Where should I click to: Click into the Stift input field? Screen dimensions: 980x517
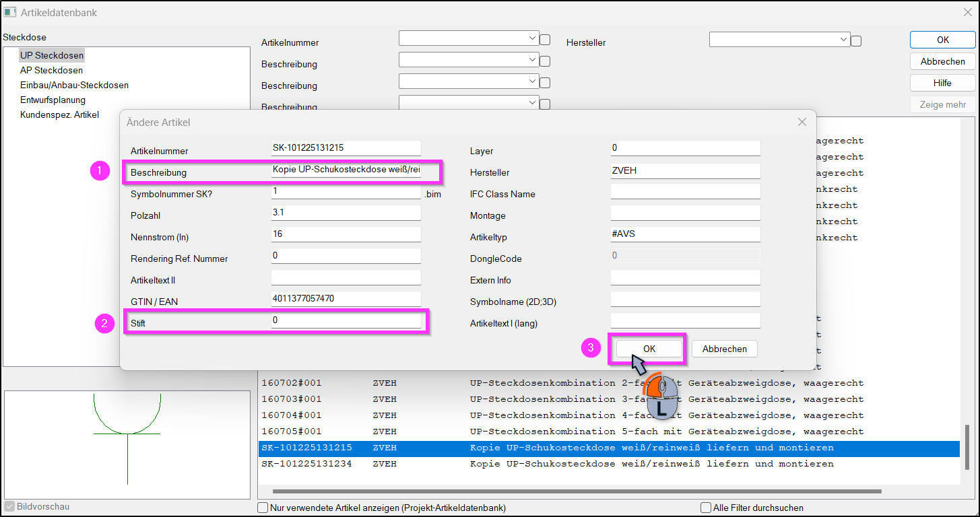(346, 320)
